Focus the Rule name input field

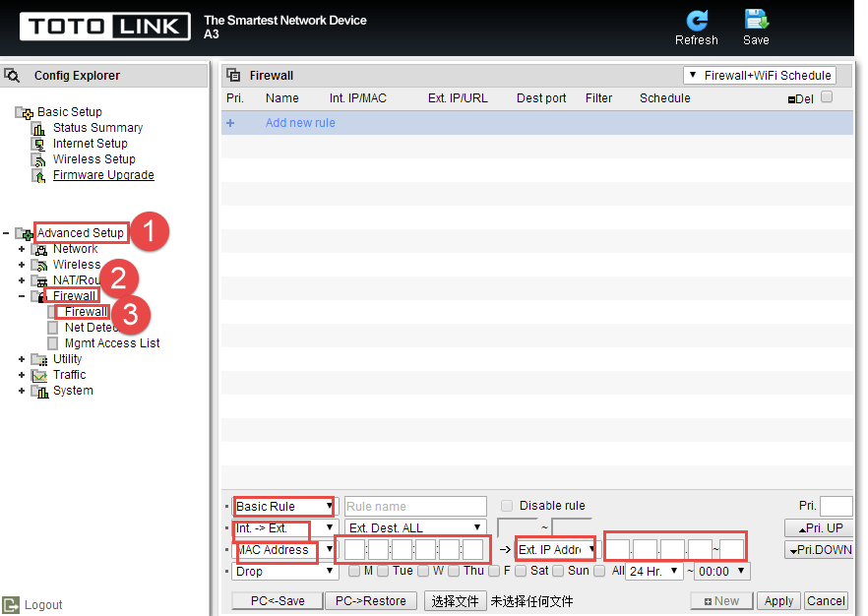[415, 507]
